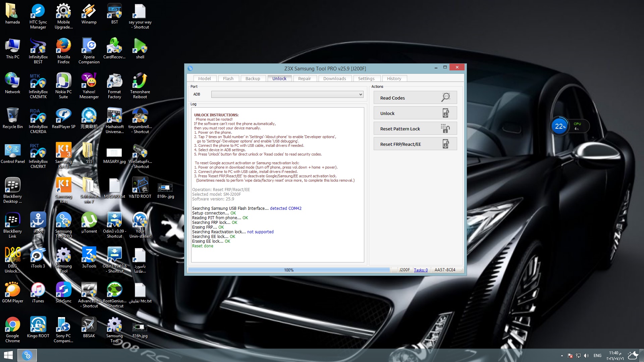Launch iRoot desktop icon
Viewport: 644px width, 362px height.
[x=38, y=223]
